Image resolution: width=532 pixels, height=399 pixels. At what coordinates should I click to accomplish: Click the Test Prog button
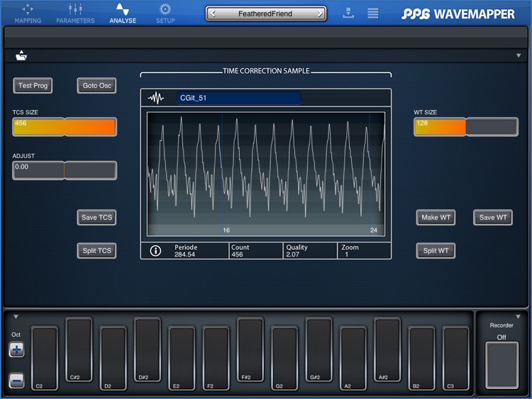(x=33, y=86)
